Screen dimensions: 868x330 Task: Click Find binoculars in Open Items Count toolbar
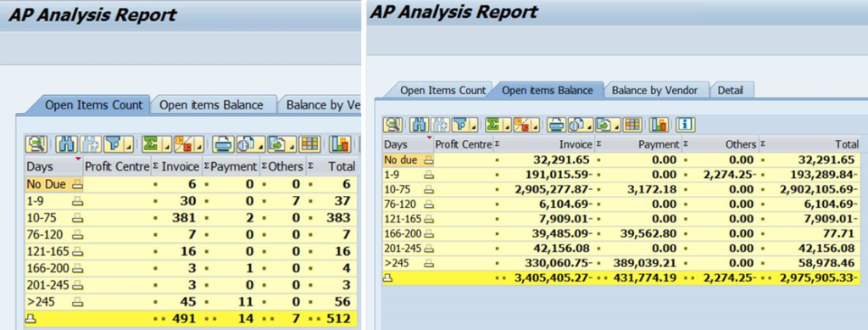[66, 144]
